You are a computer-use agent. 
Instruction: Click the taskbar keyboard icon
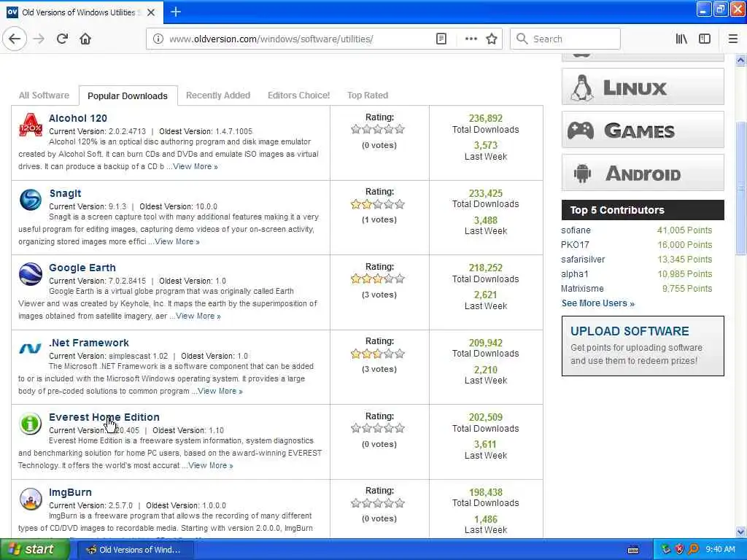tap(633, 550)
